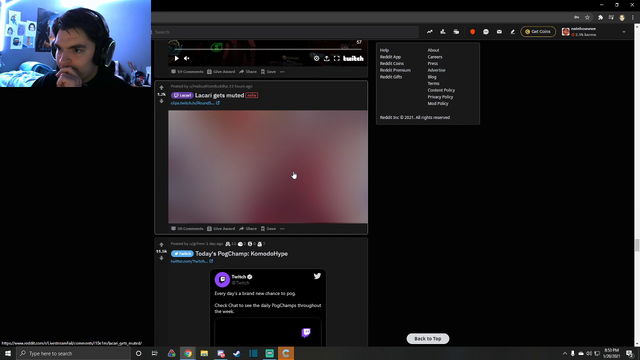Open Help in the Reddit footer

tap(384, 50)
